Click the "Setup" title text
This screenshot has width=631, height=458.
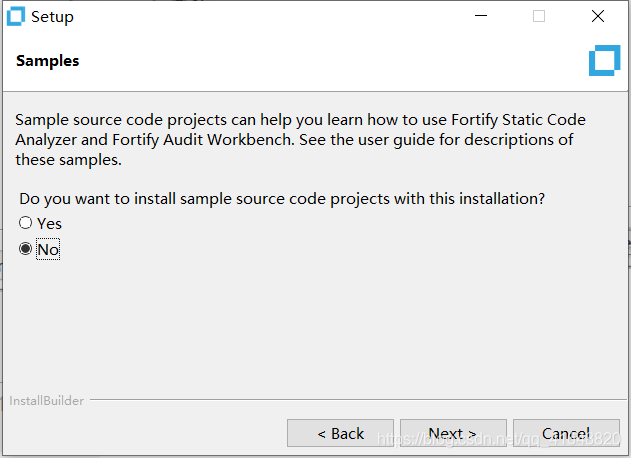(x=52, y=16)
